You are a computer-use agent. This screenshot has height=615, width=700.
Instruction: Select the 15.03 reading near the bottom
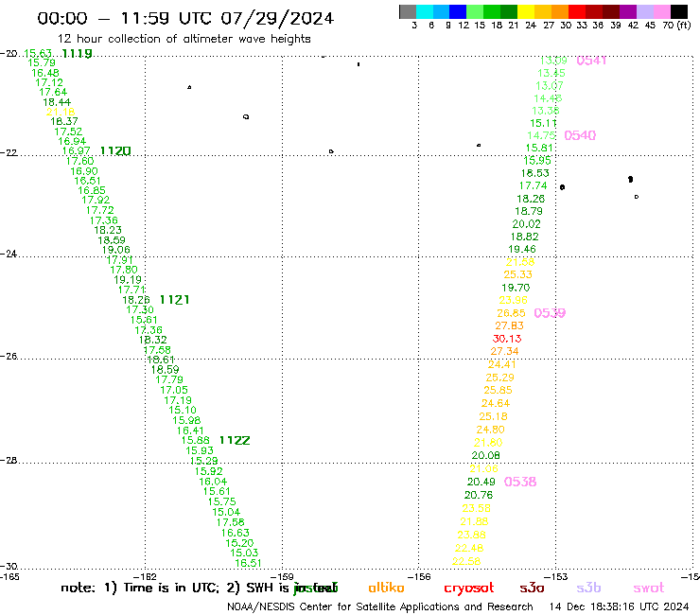(x=244, y=553)
